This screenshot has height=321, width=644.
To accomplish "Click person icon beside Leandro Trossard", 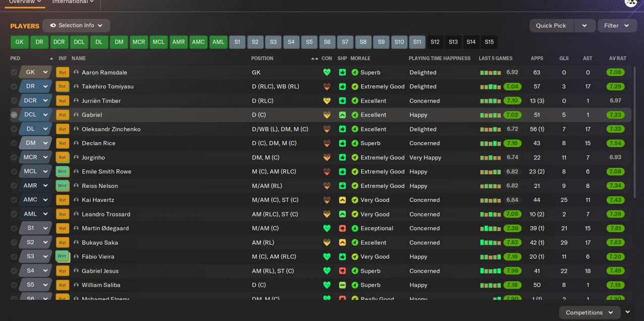I will click(76, 214).
